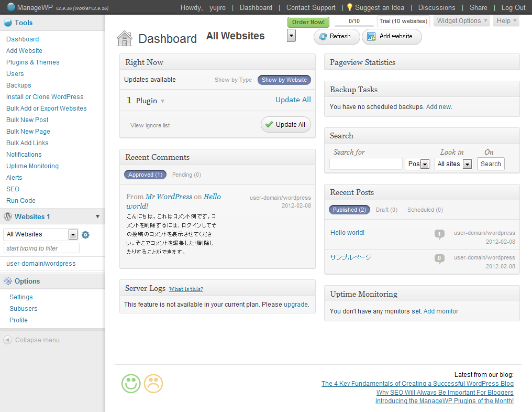
Task: Open Profile under Options
Action: pos(19,320)
